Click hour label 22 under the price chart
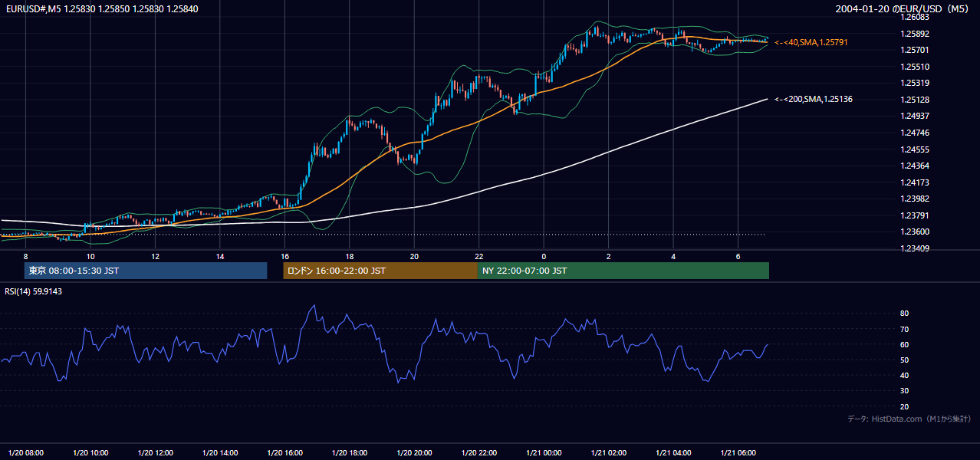Screen dimensions: 980x460 pos(478,256)
